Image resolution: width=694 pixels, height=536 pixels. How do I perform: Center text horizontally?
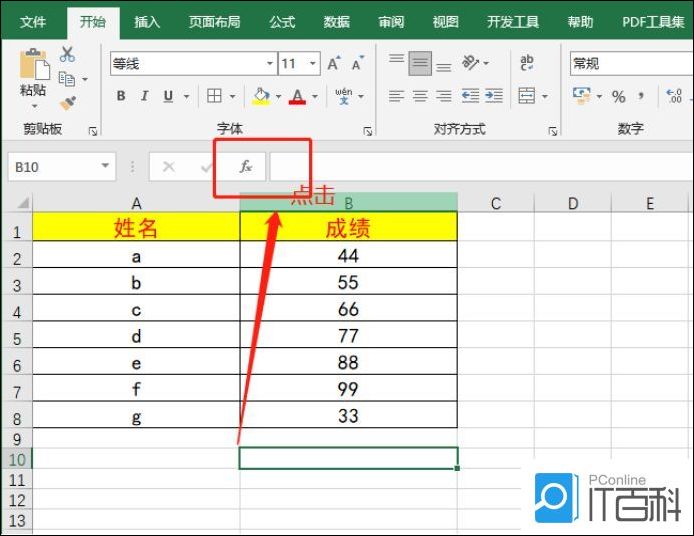[x=420, y=96]
